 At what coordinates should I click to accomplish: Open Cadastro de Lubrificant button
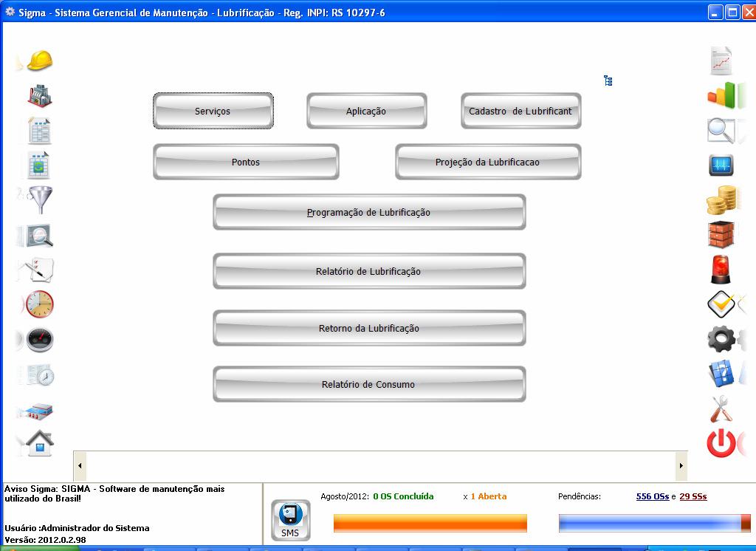point(520,111)
